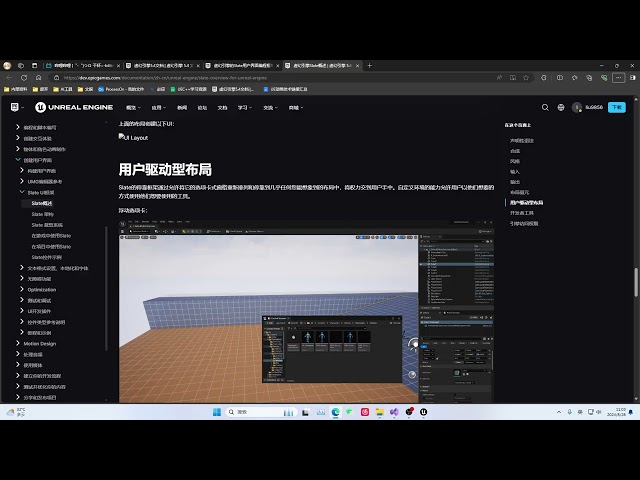
Task: Click the browser home icon
Action: click(38, 78)
